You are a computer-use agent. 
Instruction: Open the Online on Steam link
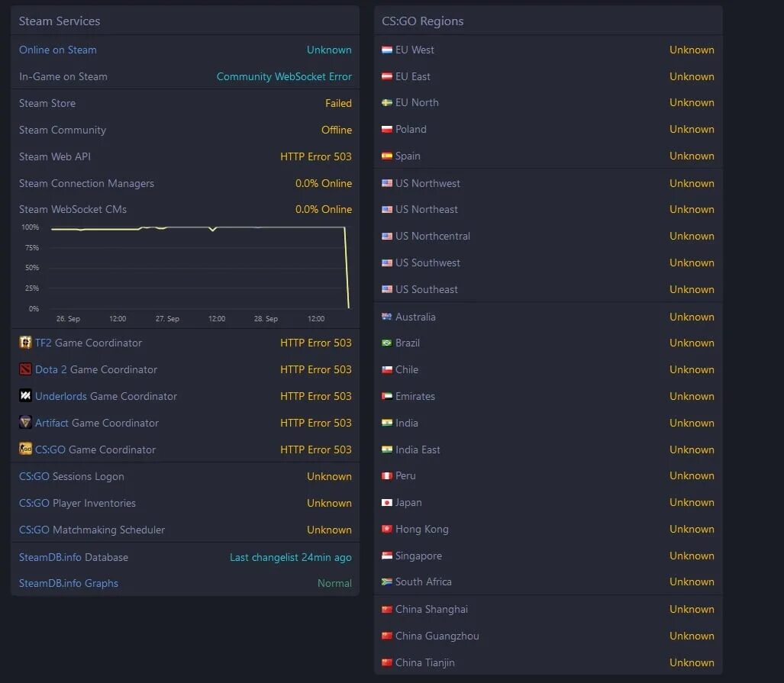coord(57,50)
